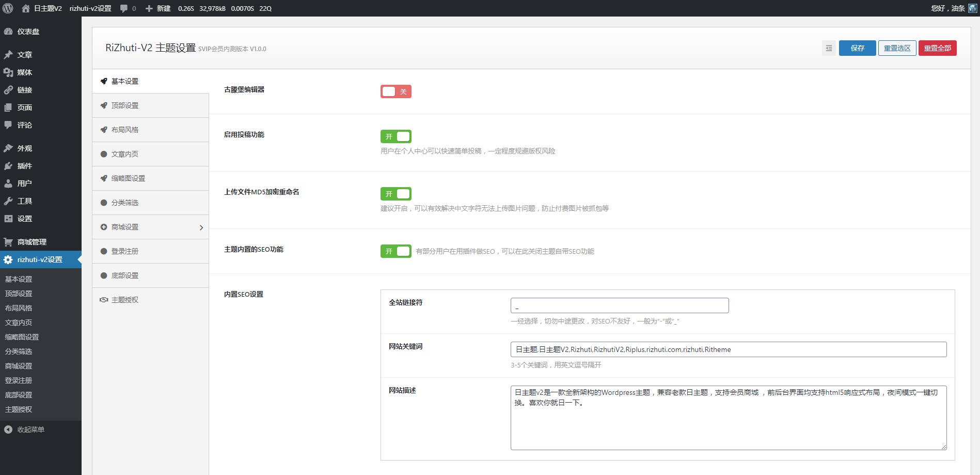Click the 商城管理 shopping cart icon
Screen dimensions: 980x475
8,242
